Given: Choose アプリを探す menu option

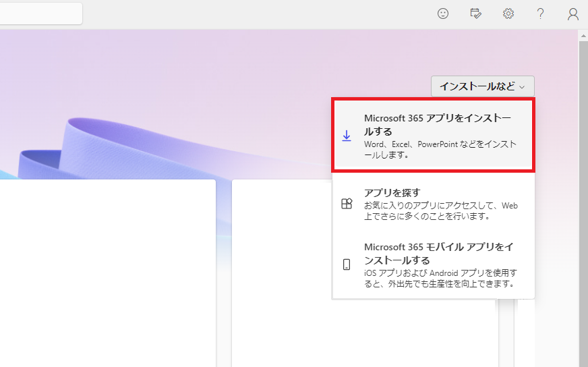Looking at the screenshot, I should point(433,204).
